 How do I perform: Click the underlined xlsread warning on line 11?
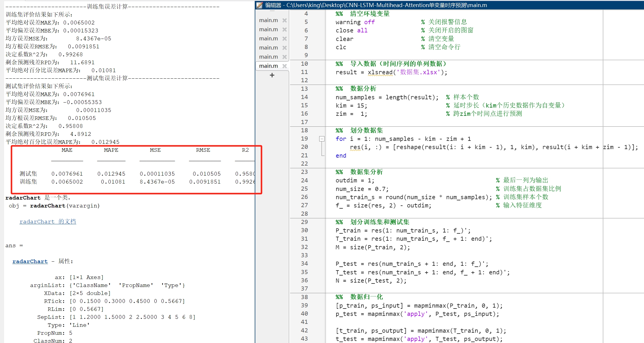380,72
